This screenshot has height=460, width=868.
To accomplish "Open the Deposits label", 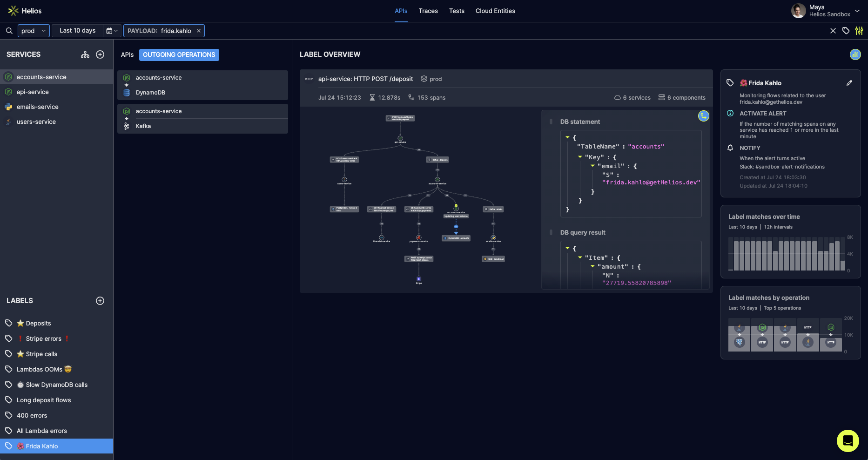I will [x=56, y=323].
